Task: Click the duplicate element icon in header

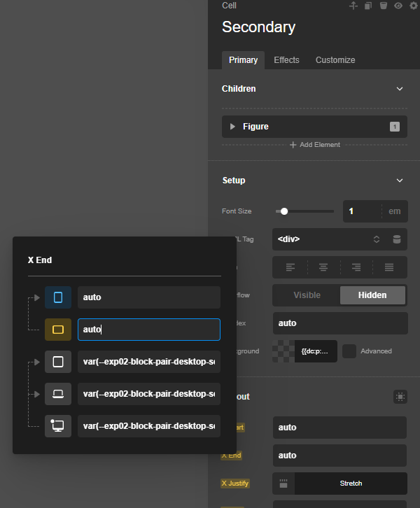Action: tap(368, 6)
